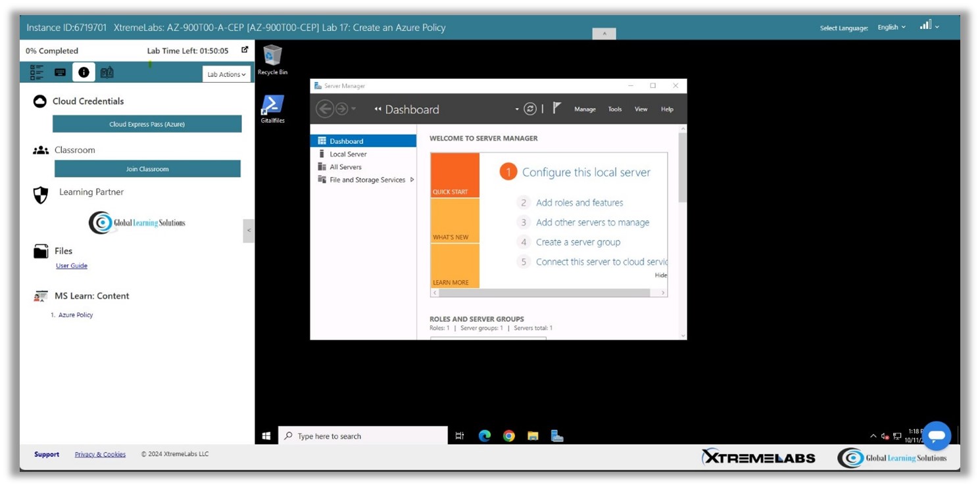Pop out lab panel with external-link icon

point(245,50)
